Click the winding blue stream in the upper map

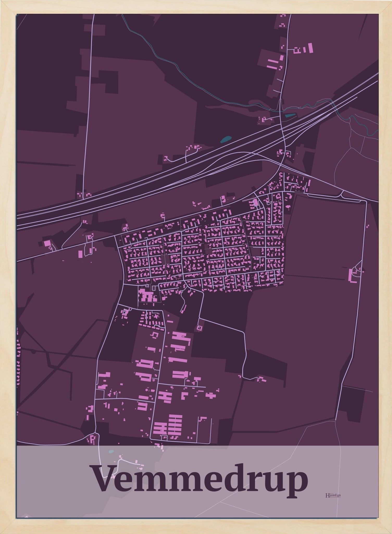167,58
